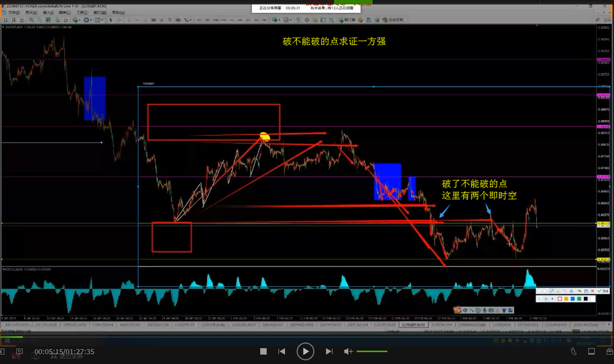Select the brush highlighter annotation tool
The height and width of the screenshot is (364, 614).
558,290
